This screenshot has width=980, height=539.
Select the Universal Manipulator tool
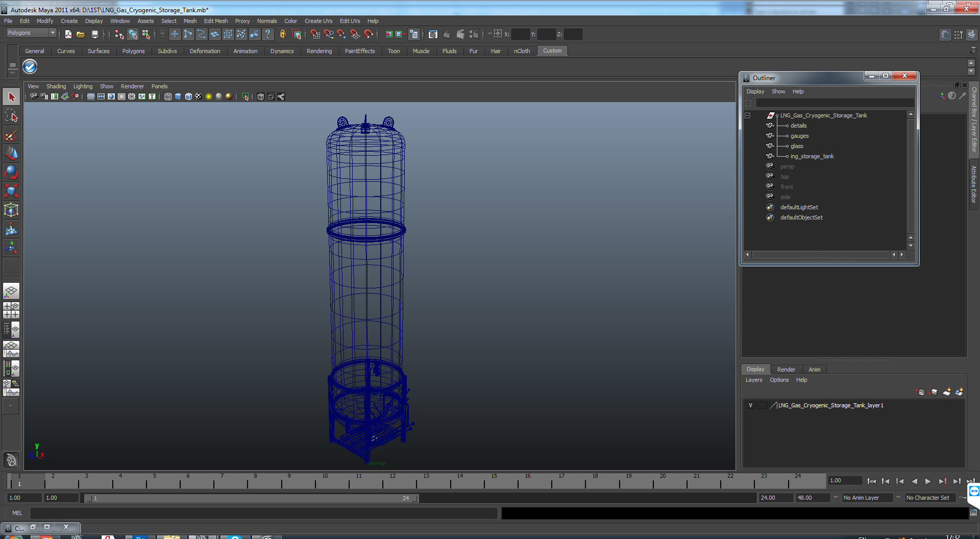[11, 210]
